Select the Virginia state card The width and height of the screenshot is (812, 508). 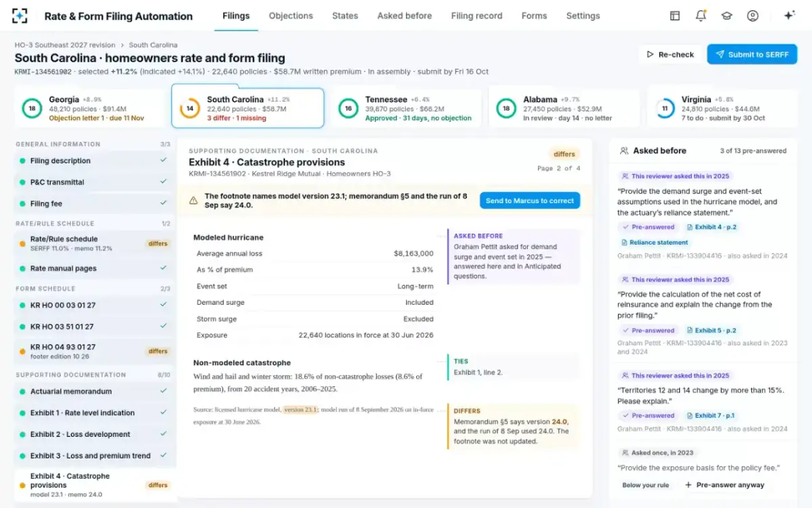coord(722,108)
